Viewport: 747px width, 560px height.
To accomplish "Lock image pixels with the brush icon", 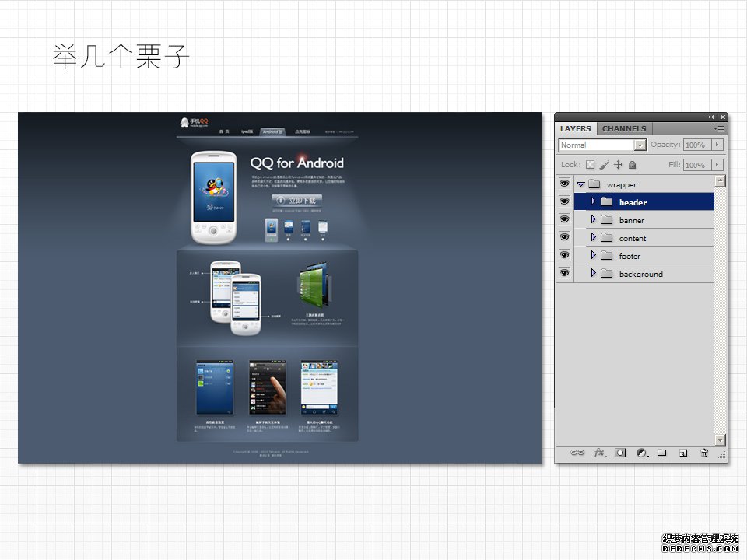I will (604, 165).
